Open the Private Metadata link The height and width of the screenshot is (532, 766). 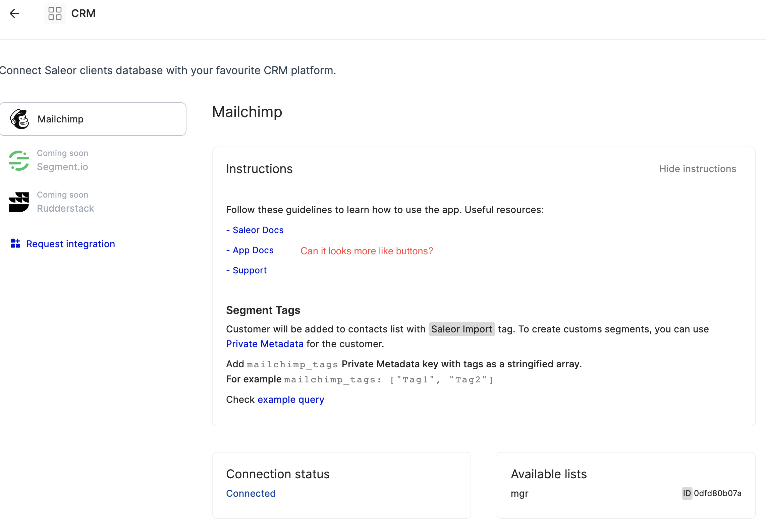point(265,344)
